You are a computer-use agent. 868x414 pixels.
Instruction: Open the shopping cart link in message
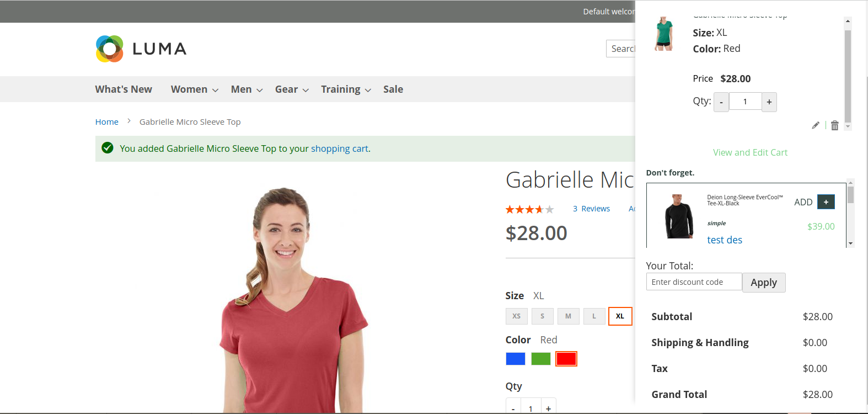point(340,148)
